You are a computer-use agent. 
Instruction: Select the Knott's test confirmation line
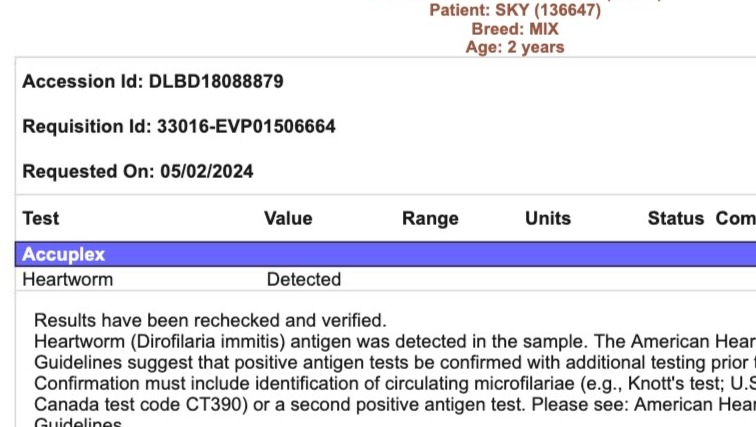395,384
